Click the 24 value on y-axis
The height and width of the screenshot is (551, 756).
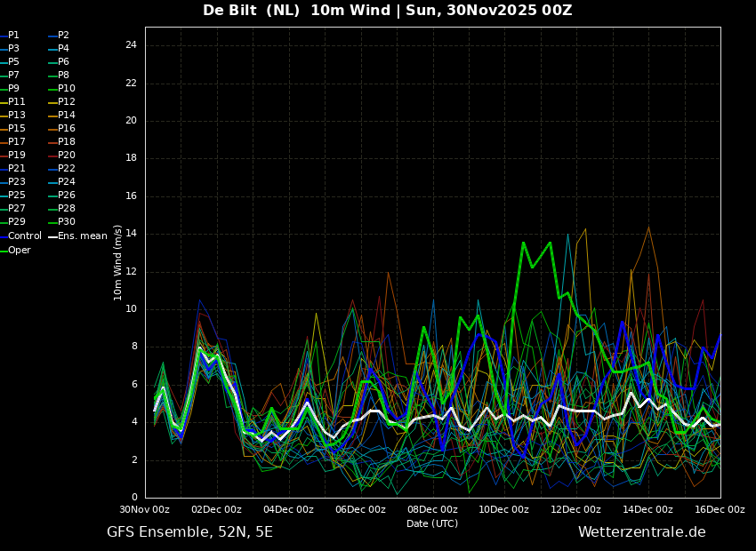pos(131,45)
